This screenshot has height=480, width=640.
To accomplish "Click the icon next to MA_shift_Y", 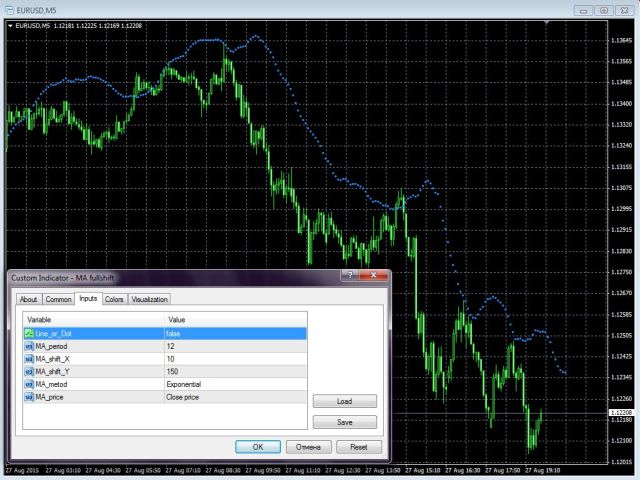I will coord(29,371).
